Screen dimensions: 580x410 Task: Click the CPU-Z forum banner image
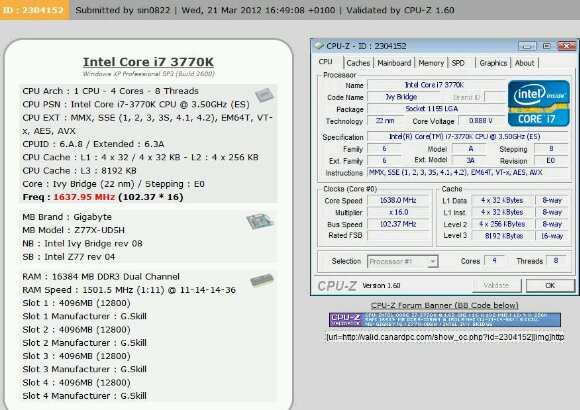pyautogui.click(x=445, y=320)
